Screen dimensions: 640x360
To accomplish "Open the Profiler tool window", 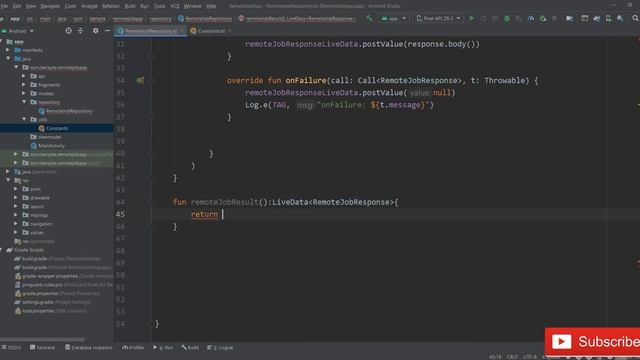I will 133,348.
